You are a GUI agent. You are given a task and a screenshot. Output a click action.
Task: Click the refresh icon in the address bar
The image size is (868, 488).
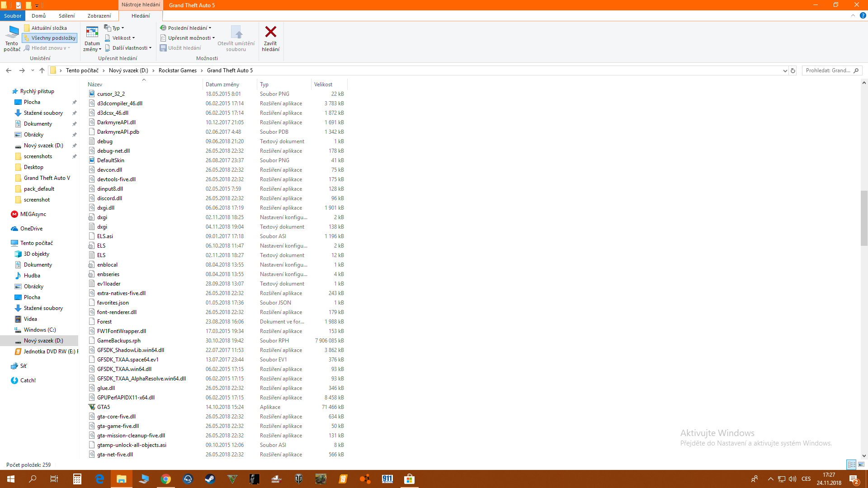pyautogui.click(x=793, y=70)
